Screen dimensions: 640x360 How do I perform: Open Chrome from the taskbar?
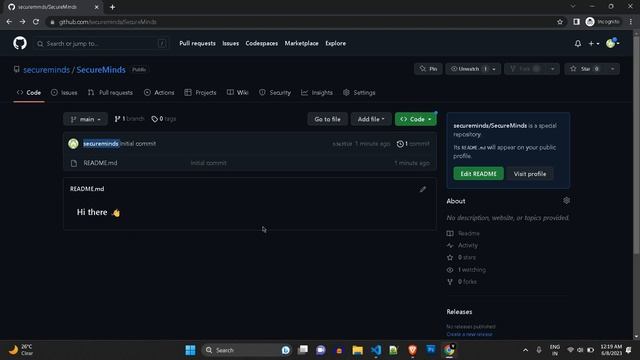click(x=449, y=350)
